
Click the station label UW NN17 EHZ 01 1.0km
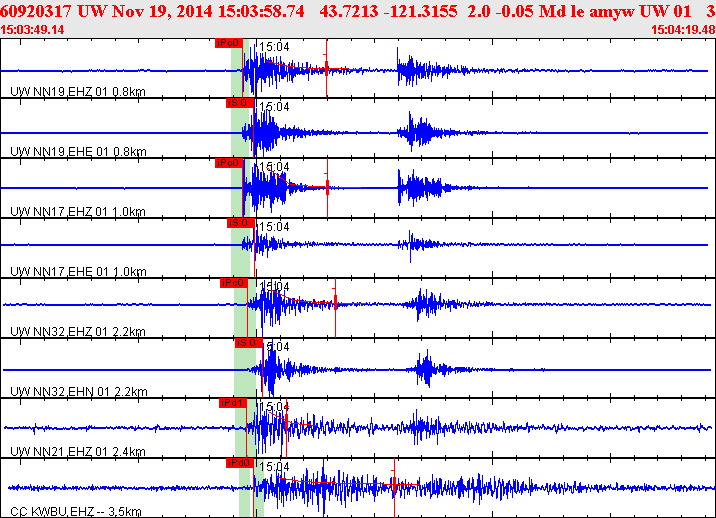78,211
